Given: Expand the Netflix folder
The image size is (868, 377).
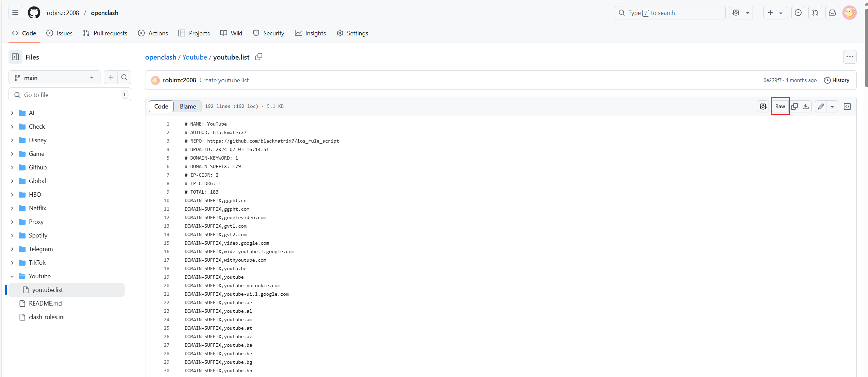Looking at the screenshot, I should (x=12, y=208).
